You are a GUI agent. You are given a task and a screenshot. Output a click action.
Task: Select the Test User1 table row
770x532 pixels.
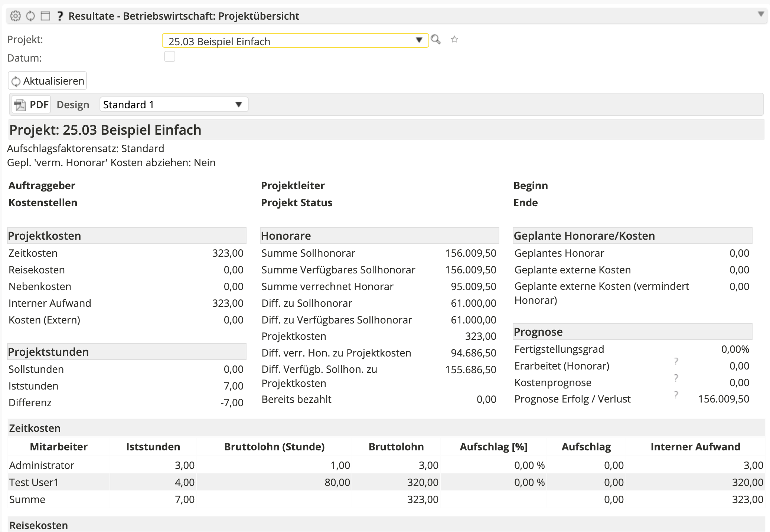tap(34, 482)
